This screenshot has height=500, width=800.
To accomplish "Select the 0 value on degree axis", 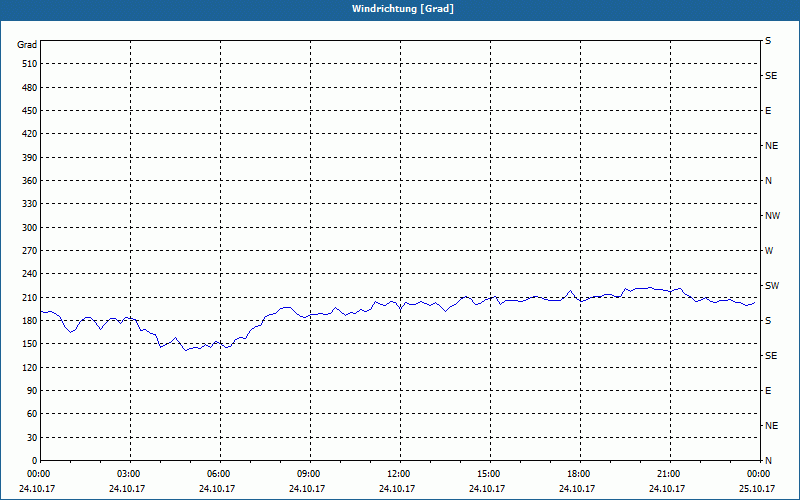I will click(x=35, y=461).
